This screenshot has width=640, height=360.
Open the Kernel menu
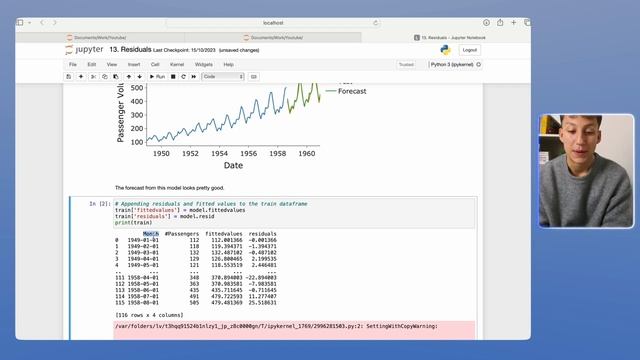177,64
